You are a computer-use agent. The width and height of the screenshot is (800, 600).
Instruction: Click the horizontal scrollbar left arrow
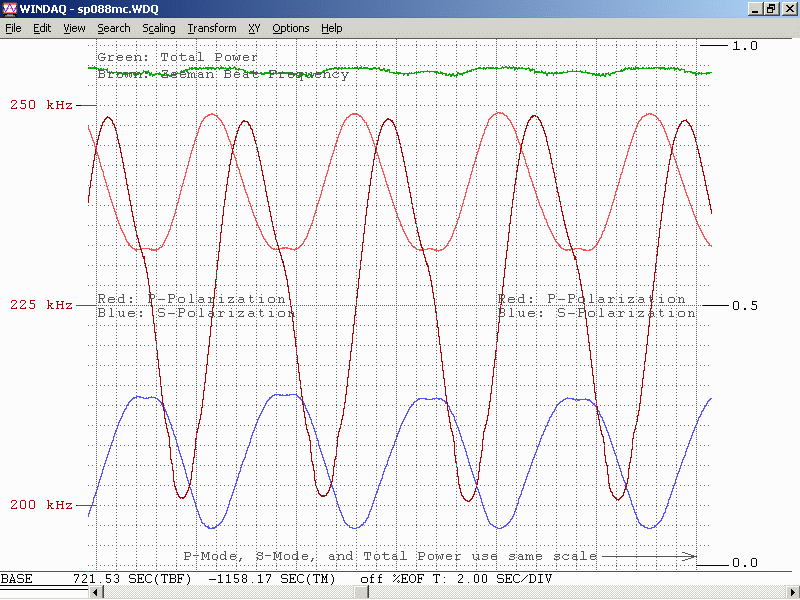pos(96,593)
